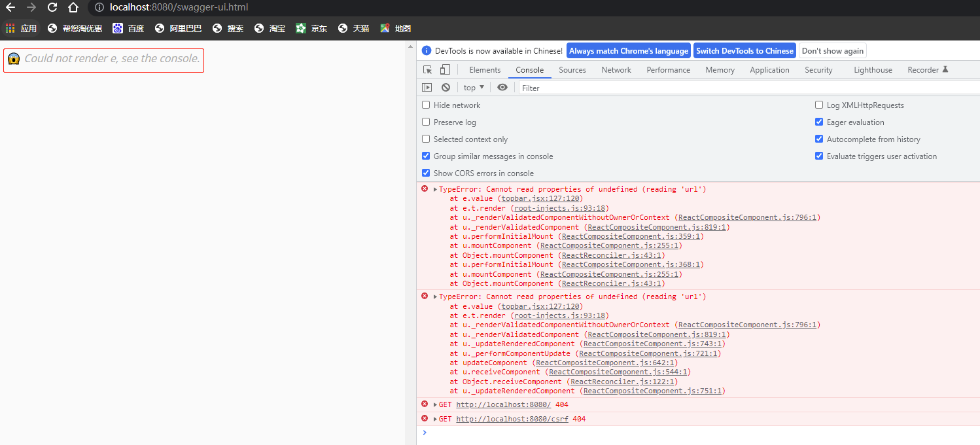Viewport: 980px width, 445px height.
Task: Click the address bar URL
Action: point(179,8)
